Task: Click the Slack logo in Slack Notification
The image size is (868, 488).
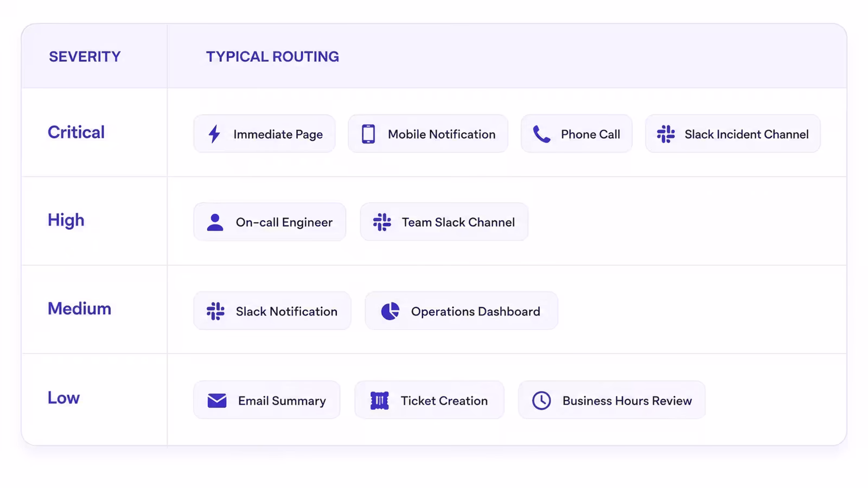Action: click(215, 311)
